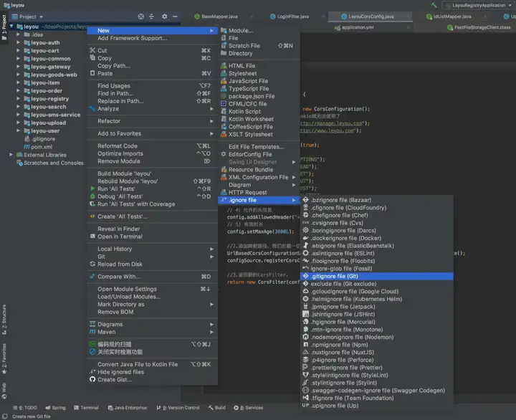Image resolution: width=516 pixels, height=420 pixels.
Task: Hide the Project panel with minimize icon
Action: 176,16
